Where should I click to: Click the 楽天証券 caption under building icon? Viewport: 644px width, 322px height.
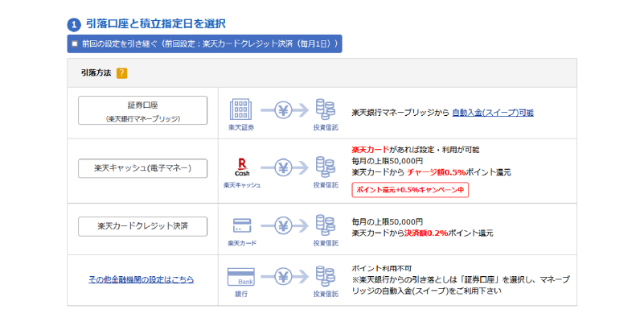click(x=241, y=127)
